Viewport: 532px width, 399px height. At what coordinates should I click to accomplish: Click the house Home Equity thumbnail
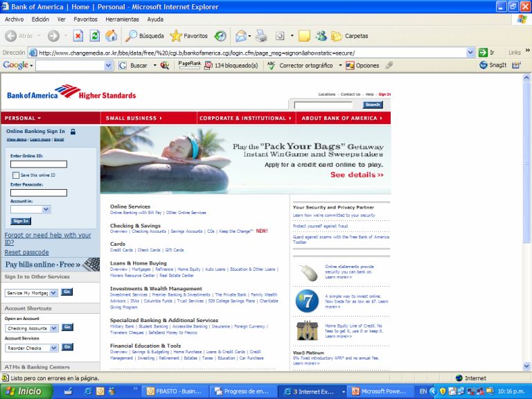(307, 330)
